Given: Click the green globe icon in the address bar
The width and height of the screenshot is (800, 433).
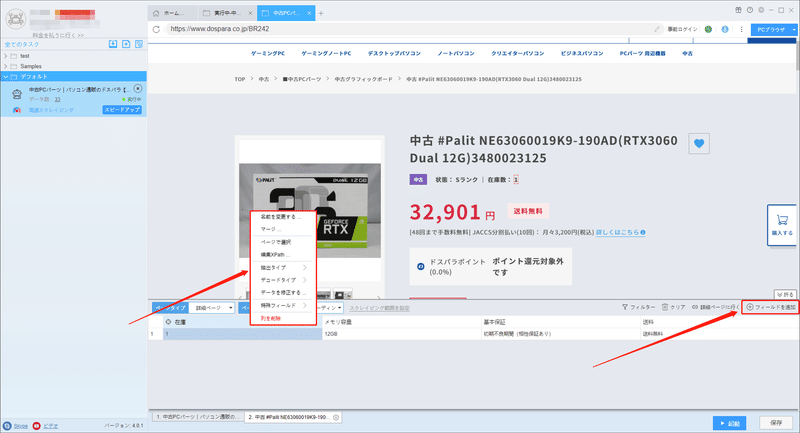Looking at the screenshot, I should tap(708, 29).
